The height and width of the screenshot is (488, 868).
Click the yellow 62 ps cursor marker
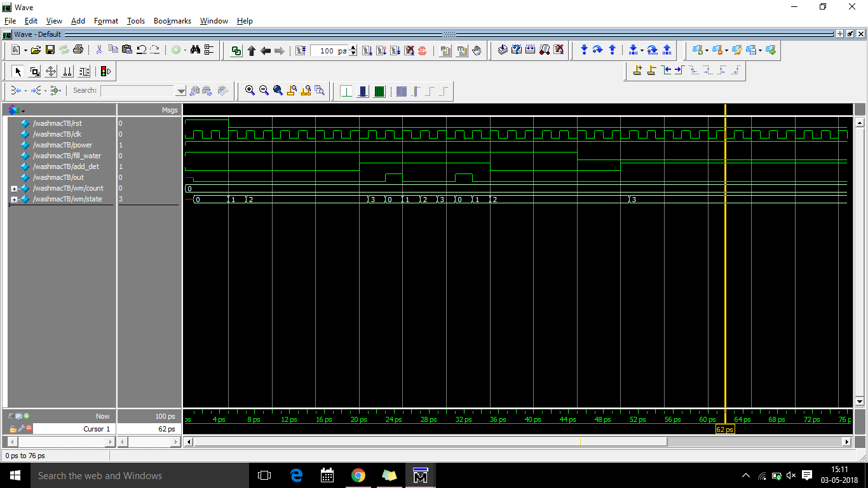point(724,430)
